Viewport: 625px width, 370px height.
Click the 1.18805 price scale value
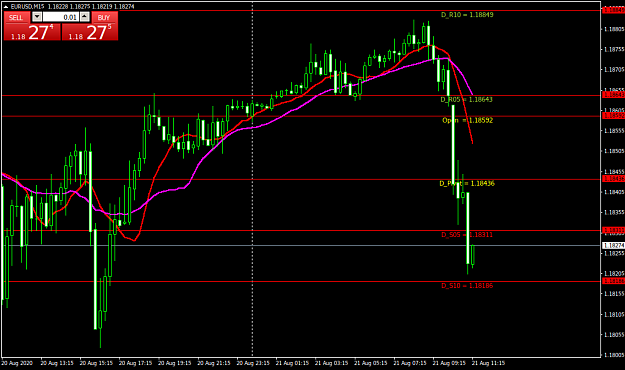point(614,29)
